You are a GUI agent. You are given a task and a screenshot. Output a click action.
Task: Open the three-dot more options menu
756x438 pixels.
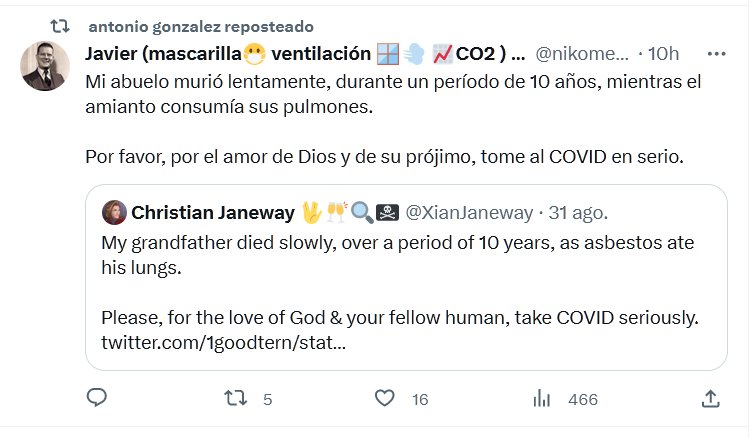[x=716, y=53]
